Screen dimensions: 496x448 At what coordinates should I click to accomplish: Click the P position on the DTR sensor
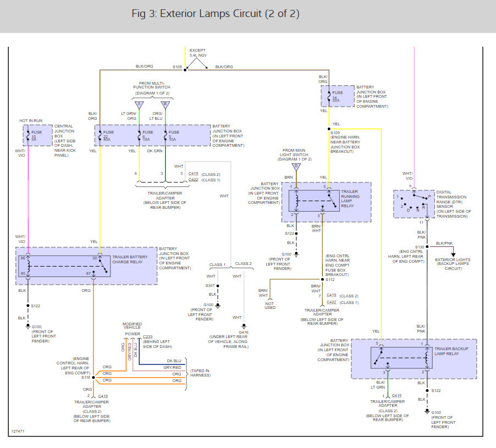[429, 197]
